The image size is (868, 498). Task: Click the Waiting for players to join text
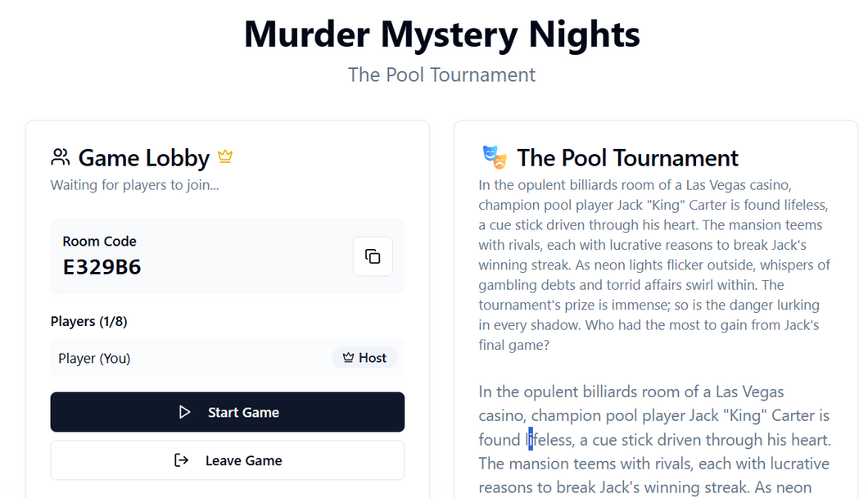click(134, 185)
